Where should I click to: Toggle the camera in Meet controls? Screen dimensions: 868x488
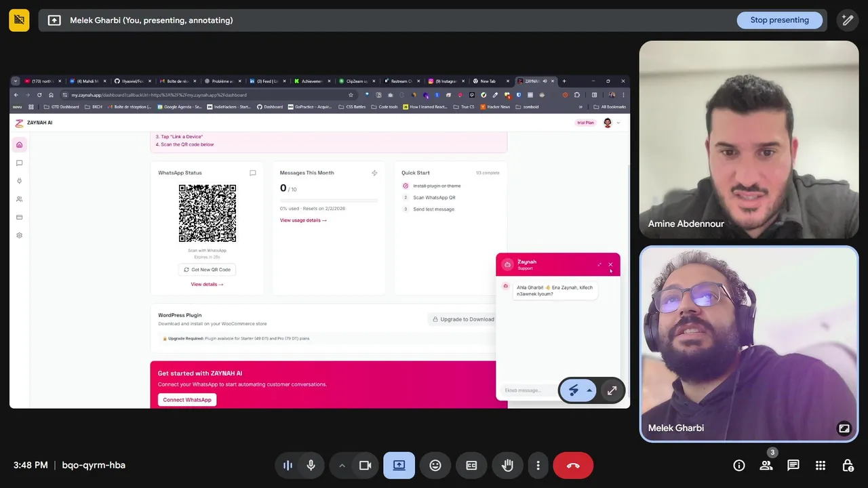click(x=365, y=466)
